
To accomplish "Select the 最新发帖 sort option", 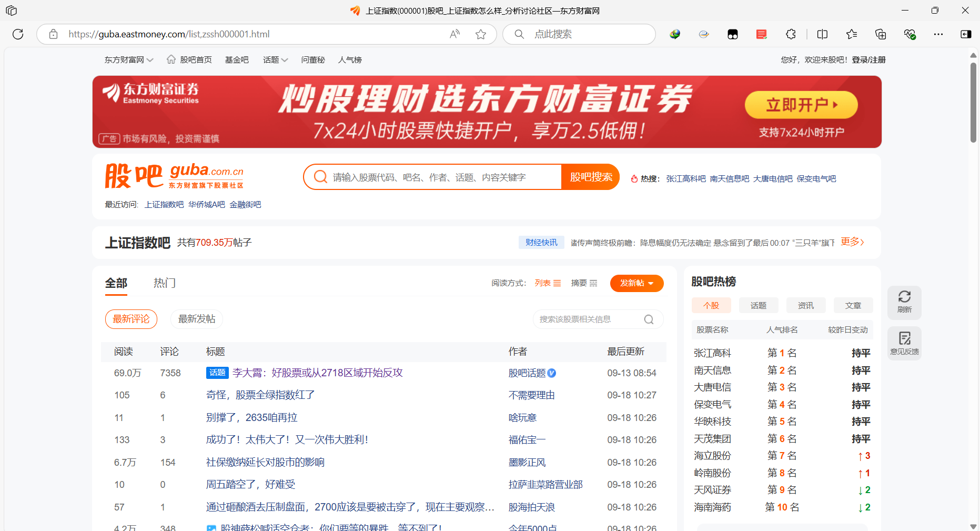I will tap(196, 319).
